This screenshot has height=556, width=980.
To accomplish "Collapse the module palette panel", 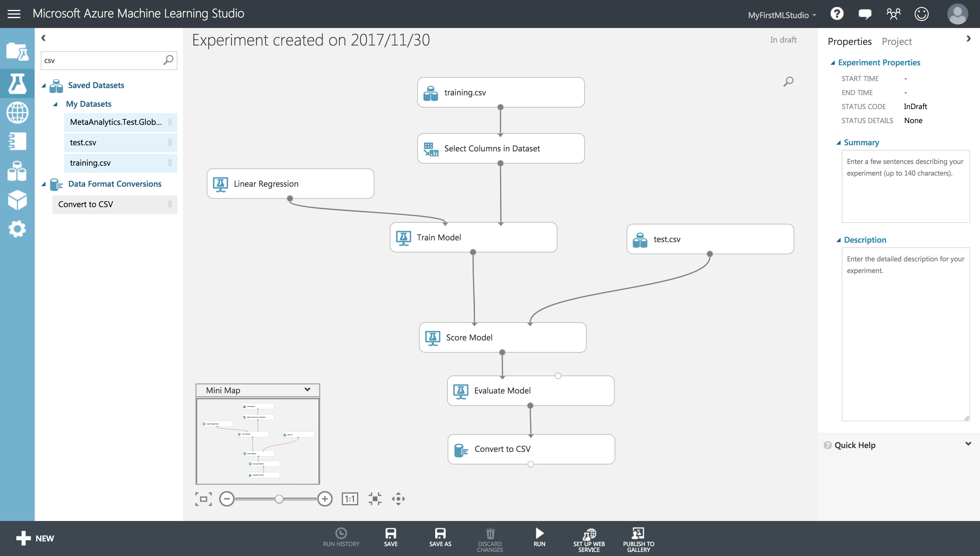I will click(43, 38).
